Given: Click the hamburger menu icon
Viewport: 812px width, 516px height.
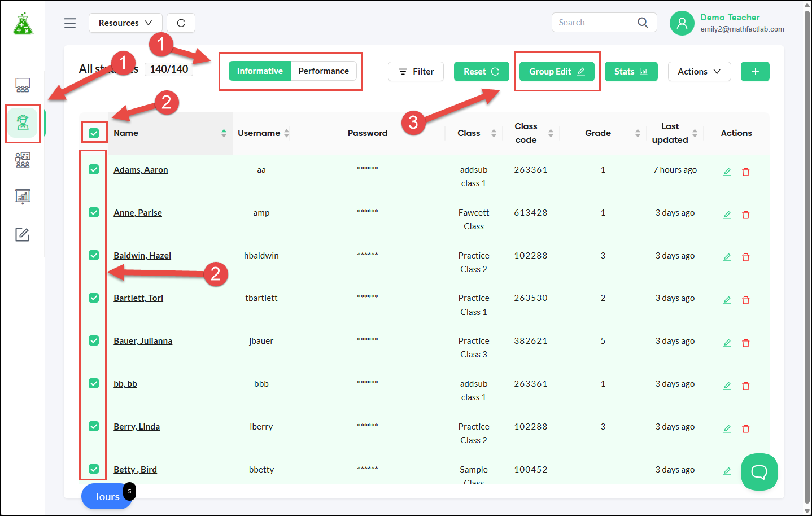Looking at the screenshot, I should (x=70, y=23).
